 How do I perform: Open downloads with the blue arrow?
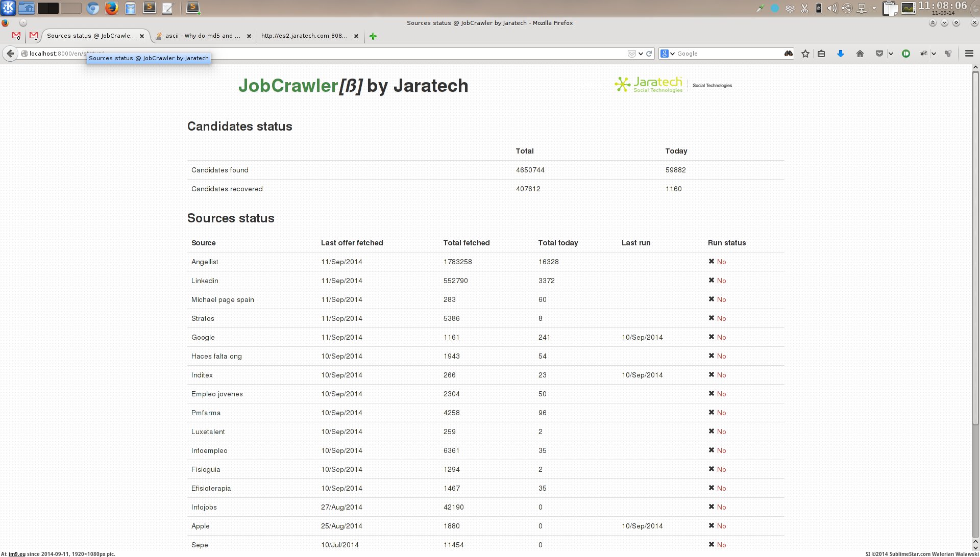(841, 54)
